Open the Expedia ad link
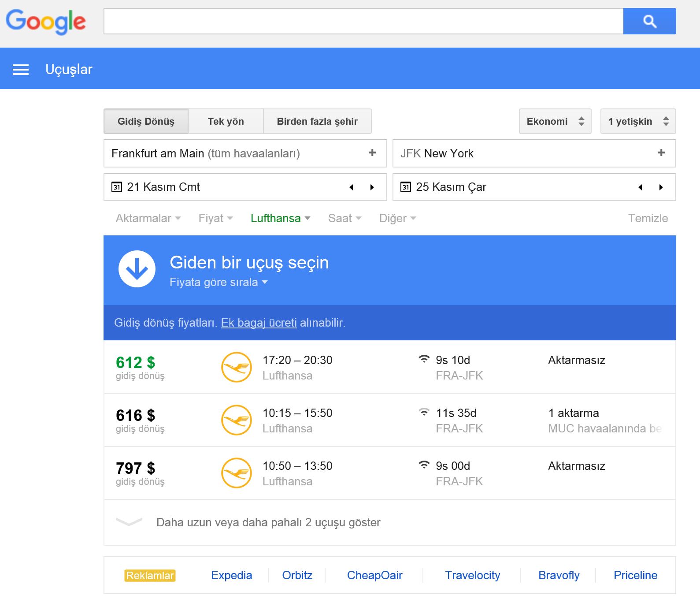Image resolution: width=700 pixels, height=603 pixels. tap(232, 575)
